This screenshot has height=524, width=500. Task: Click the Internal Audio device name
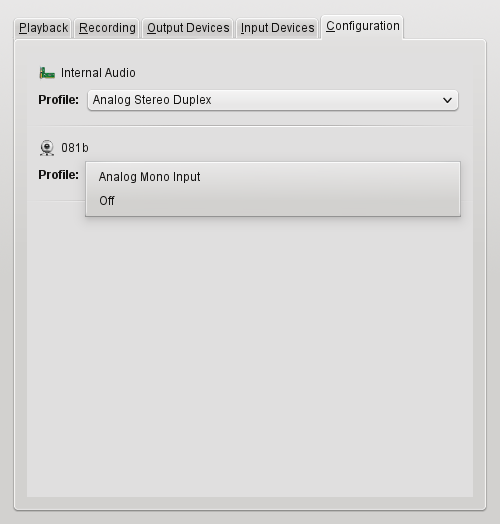coord(98,73)
